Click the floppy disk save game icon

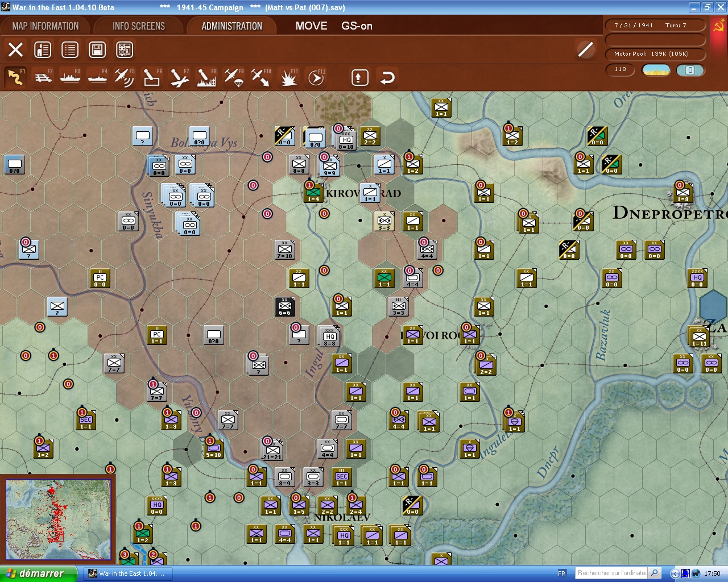(97, 50)
